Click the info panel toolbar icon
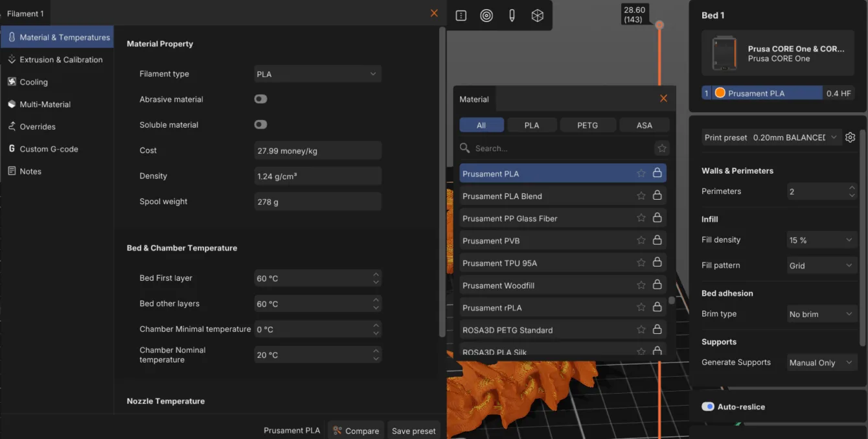Image resolution: width=868 pixels, height=439 pixels. click(x=461, y=16)
